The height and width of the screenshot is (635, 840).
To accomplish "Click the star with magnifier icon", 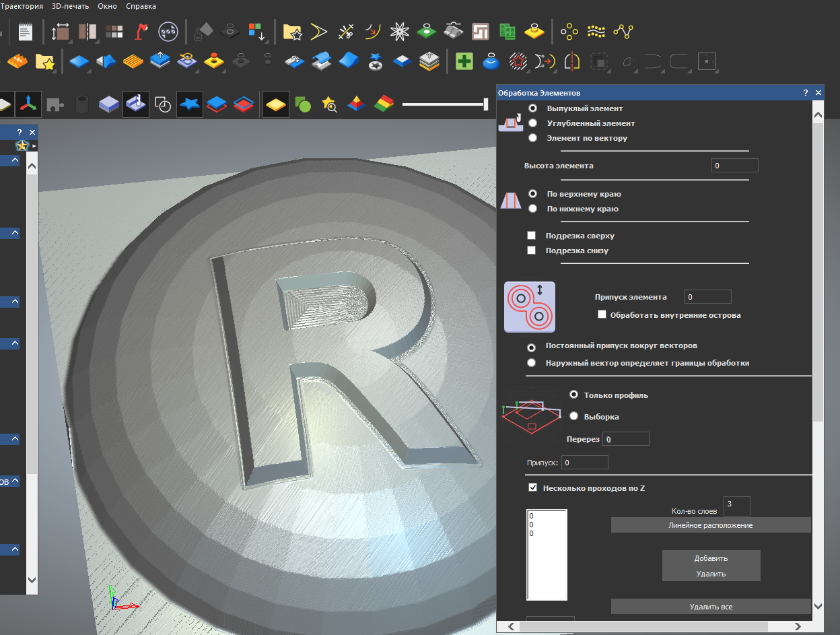I will click(x=329, y=104).
